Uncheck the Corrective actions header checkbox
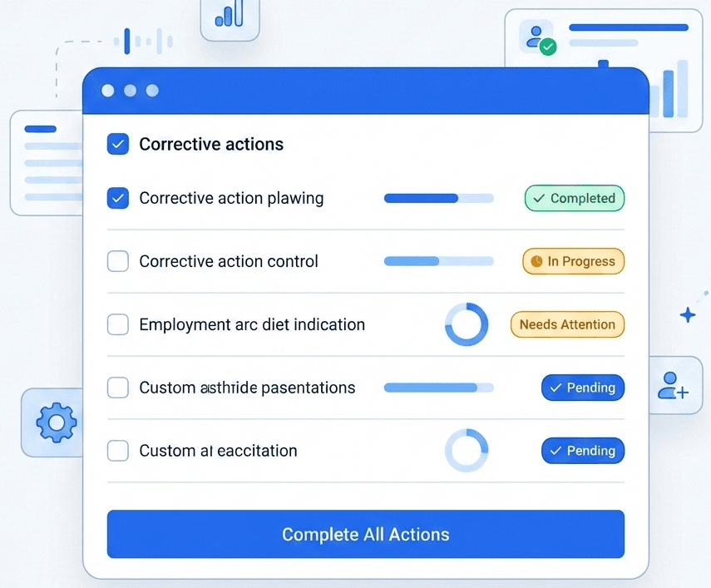The width and height of the screenshot is (711, 588). (x=118, y=144)
